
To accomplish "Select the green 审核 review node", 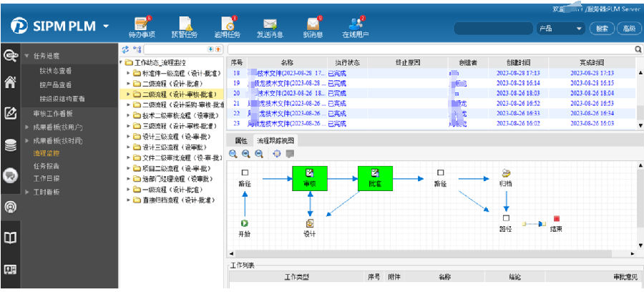I will [310, 178].
